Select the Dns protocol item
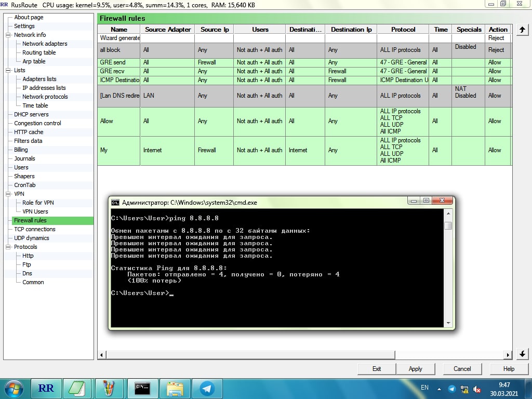Screen dimensions: 532x399 (x=27, y=273)
